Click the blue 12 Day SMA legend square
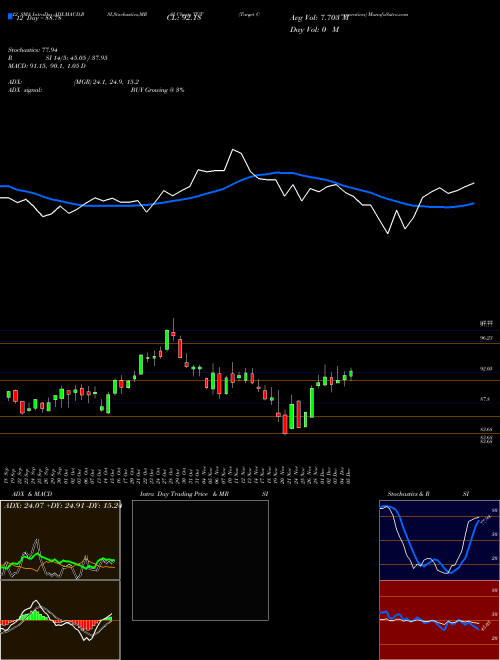 point(11,17)
